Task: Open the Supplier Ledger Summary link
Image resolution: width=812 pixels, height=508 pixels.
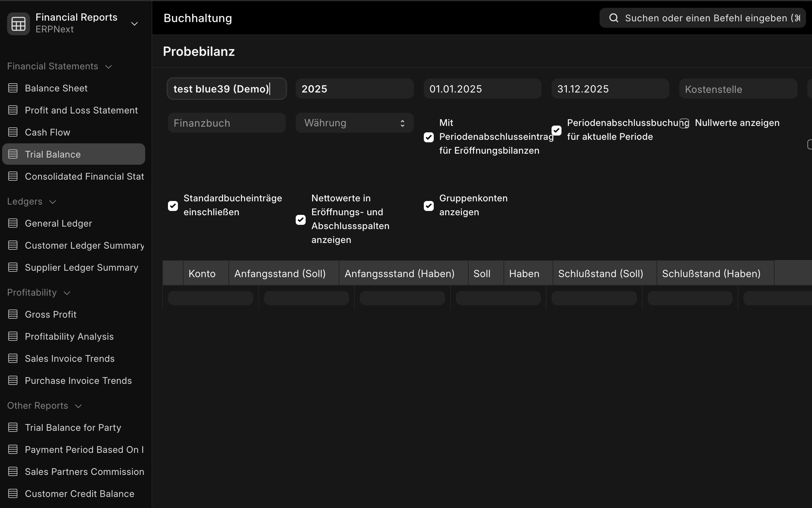Action: click(81, 268)
